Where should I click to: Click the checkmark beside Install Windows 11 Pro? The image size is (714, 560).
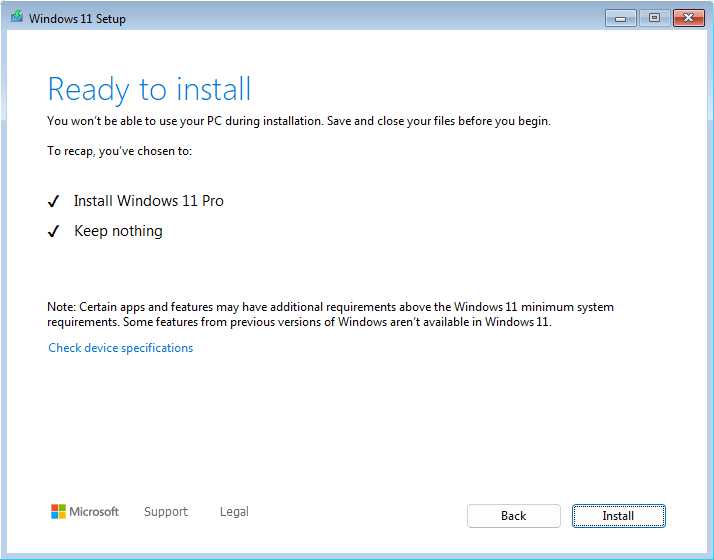coord(54,201)
